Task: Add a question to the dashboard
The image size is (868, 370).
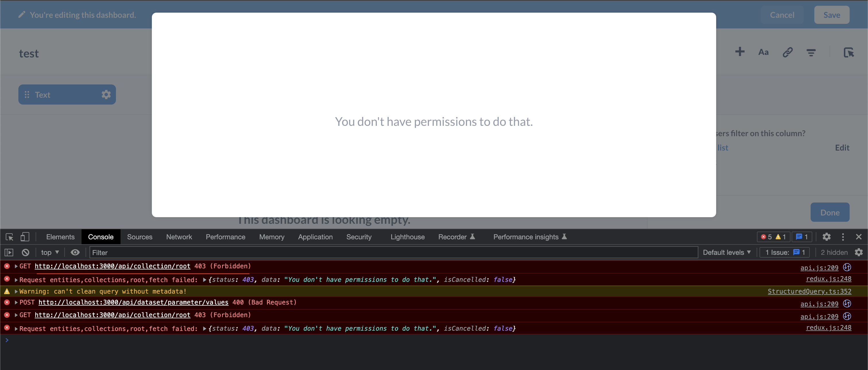Action: 740,52
